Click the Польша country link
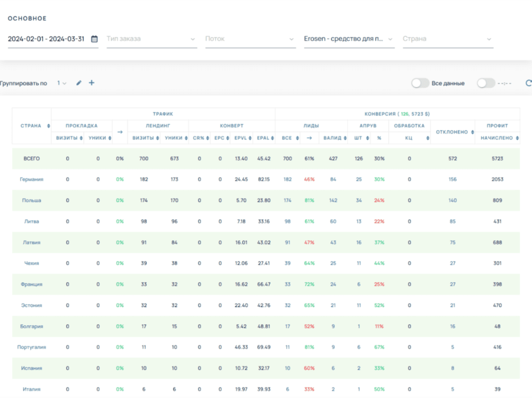The height and width of the screenshot is (398, 532). [x=32, y=200]
